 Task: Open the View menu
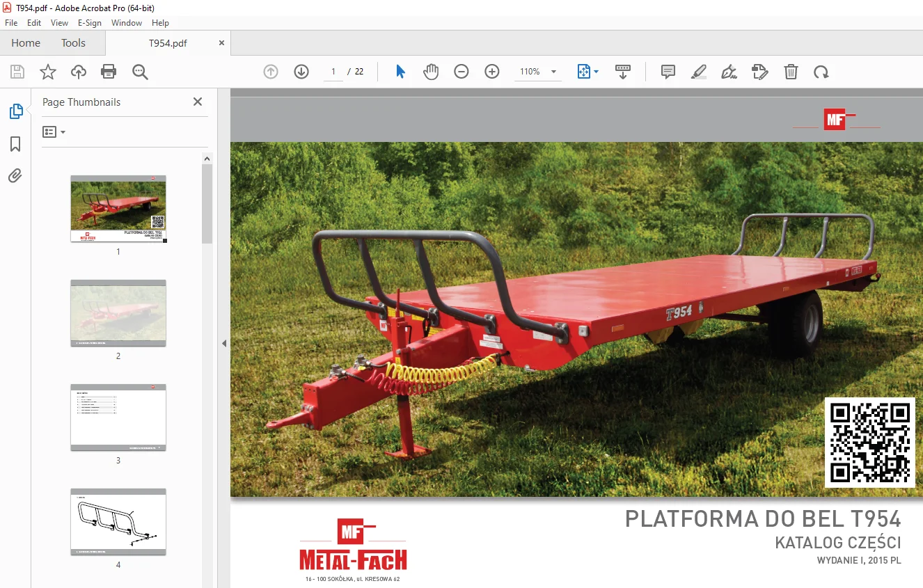(x=60, y=23)
